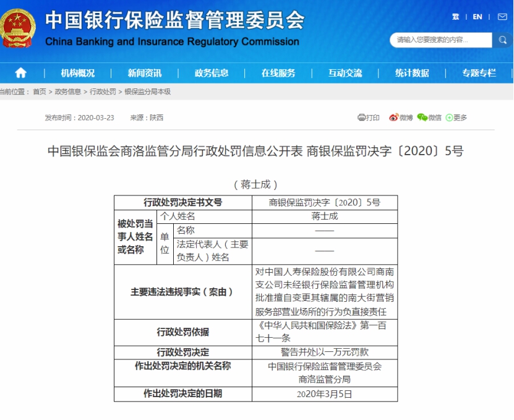Click the 作出处罚决定的机关名称 label cell

[x=183, y=373]
